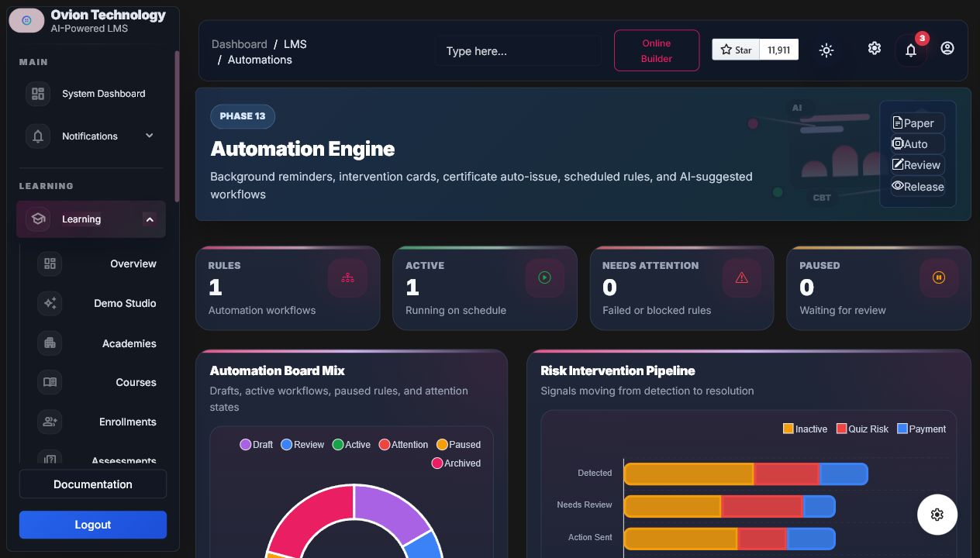Click the Demo Studio sparkle icon
Image resolution: width=980 pixels, height=558 pixels.
(50, 303)
